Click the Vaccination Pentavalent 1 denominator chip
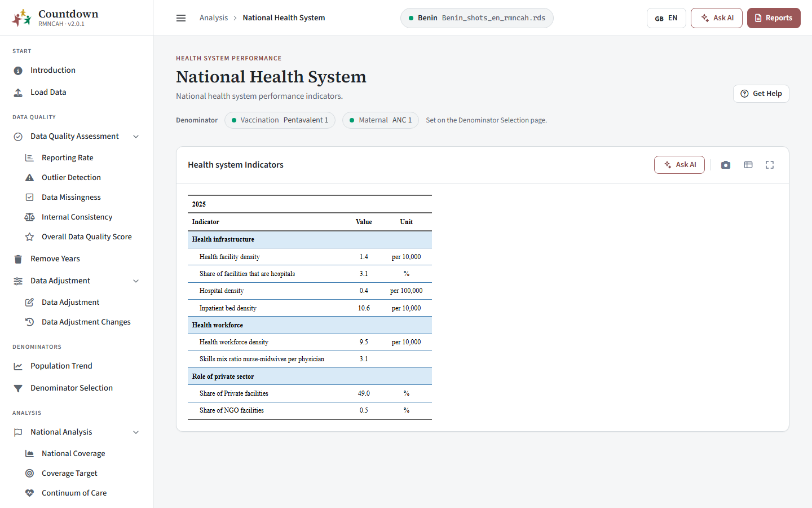 pos(280,120)
